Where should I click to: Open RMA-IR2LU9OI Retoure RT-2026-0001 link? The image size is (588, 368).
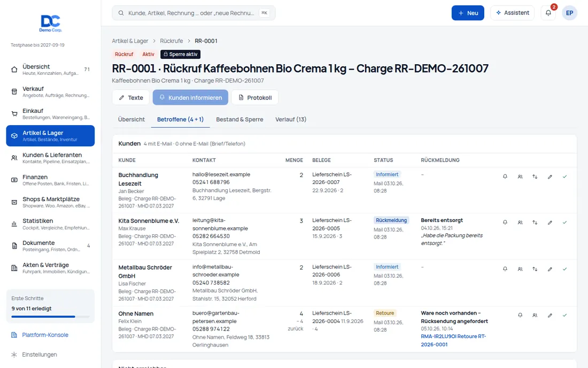[x=453, y=340]
